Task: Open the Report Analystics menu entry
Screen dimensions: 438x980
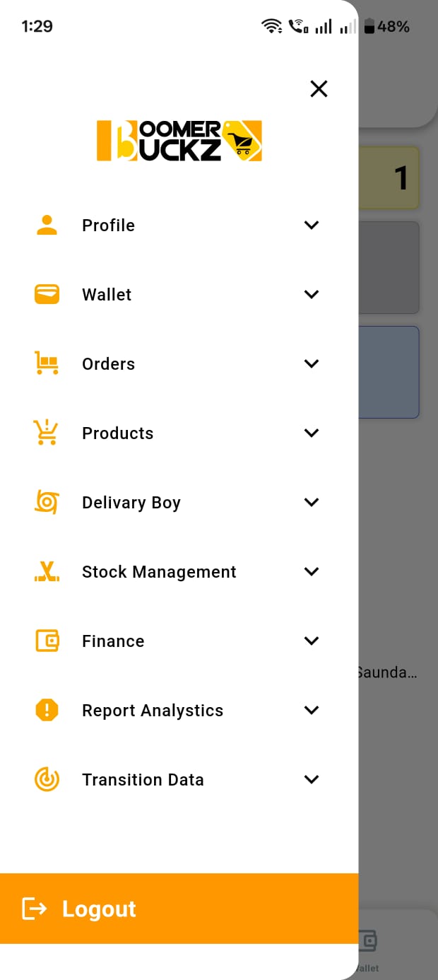Action: [x=153, y=710]
